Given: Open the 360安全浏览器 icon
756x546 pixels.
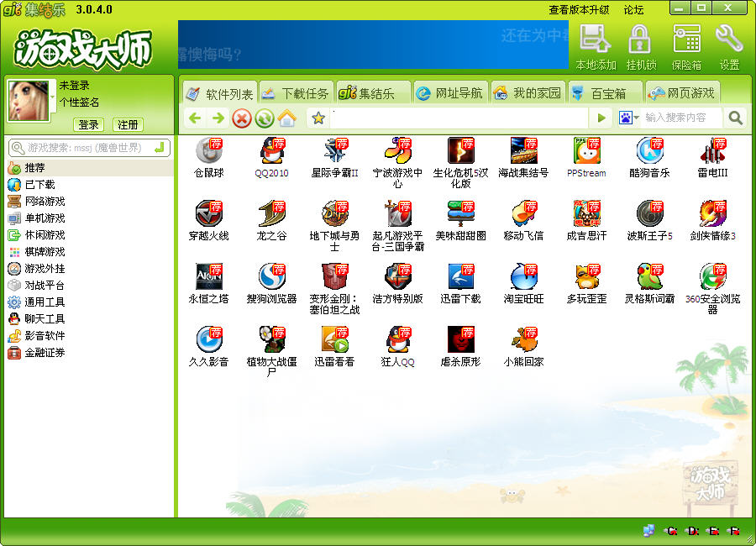Looking at the screenshot, I should point(712,276).
